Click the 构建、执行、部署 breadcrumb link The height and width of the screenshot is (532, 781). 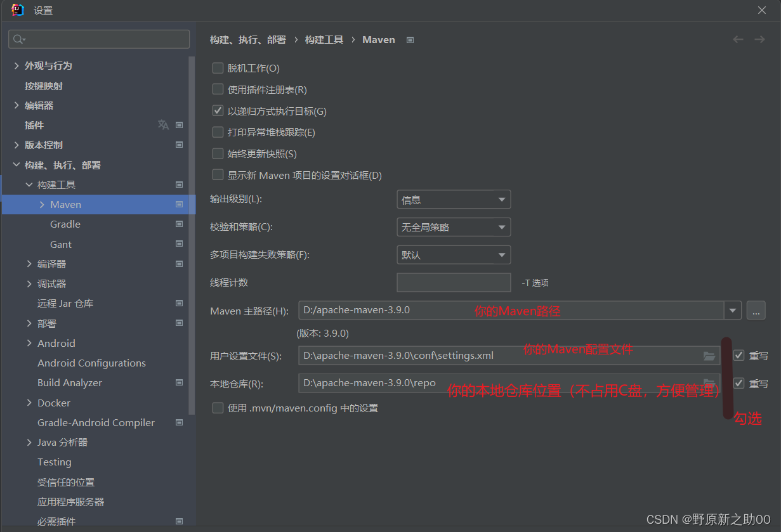(246, 39)
